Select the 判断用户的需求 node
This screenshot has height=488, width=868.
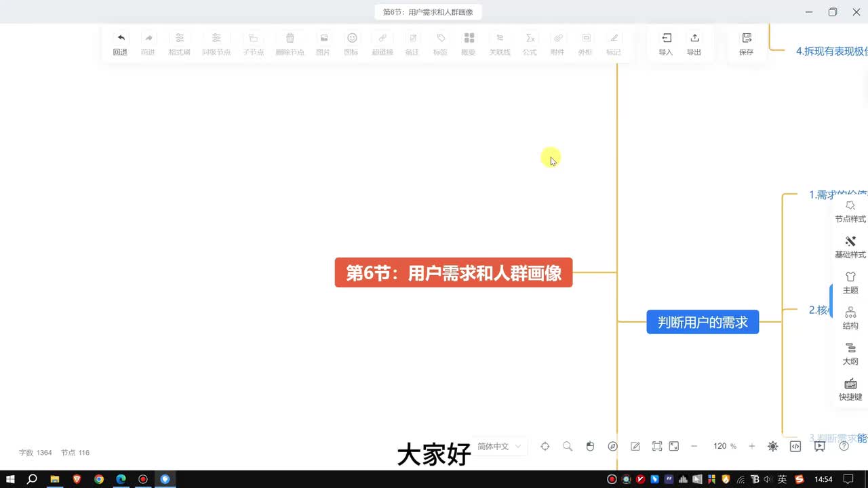point(703,322)
